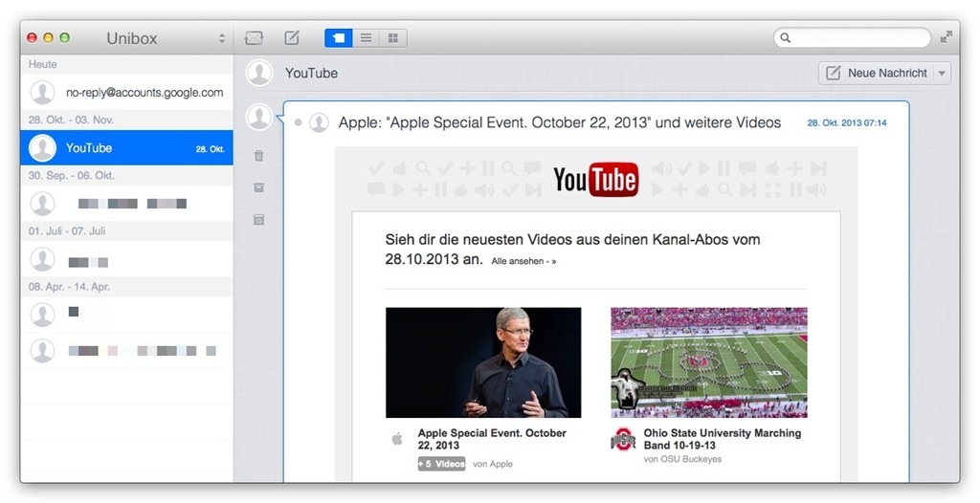The image size is (980, 503).
Task: Expand the Neue Nachricht dropdown arrow
Action: coord(942,74)
